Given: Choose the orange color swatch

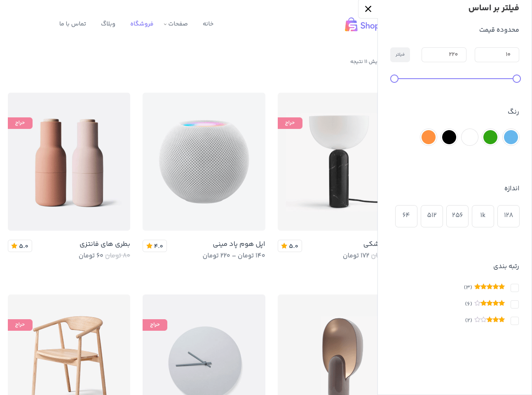Looking at the screenshot, I should click(x=429, y=137).
